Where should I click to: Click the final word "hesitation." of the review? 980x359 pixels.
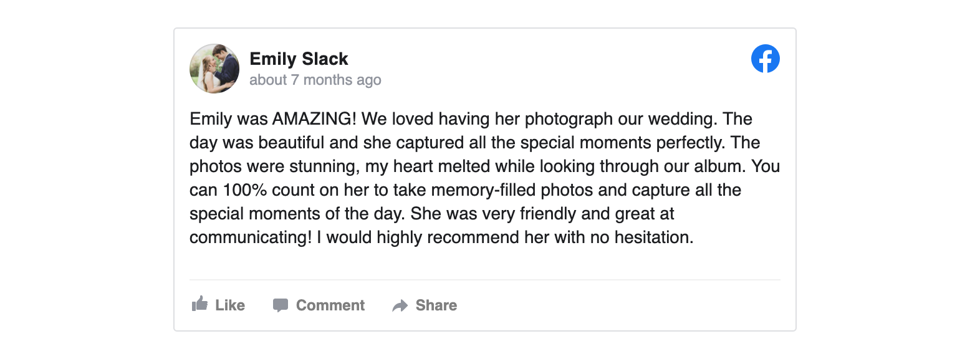pyautogui.click(x=654, y=237)
